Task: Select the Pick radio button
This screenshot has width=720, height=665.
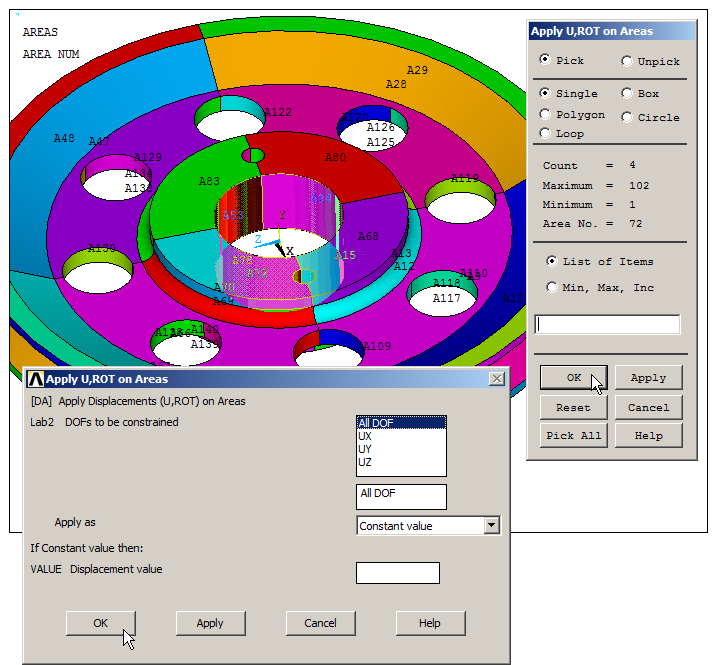Action: 545,60
